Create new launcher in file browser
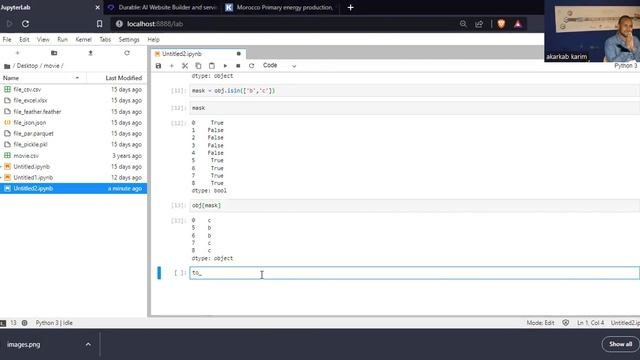Viewport: 640px width, 360px height. coord(17,53)
